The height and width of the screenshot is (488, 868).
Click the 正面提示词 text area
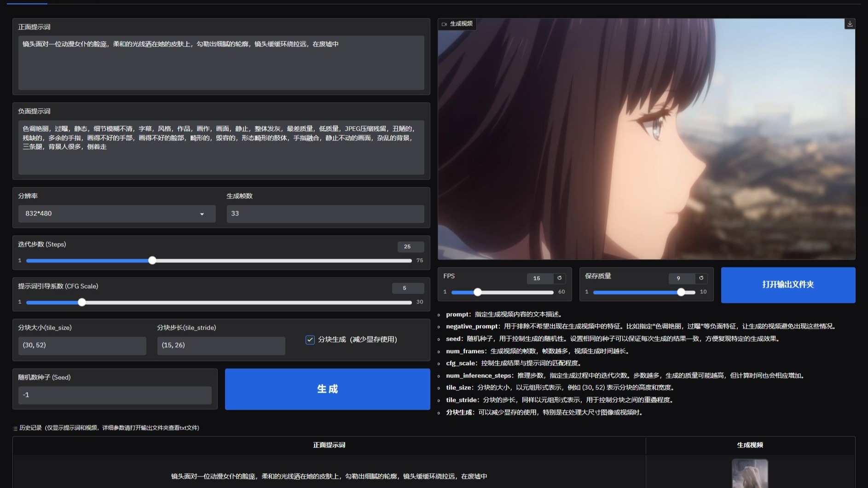pyautogui.click(x=221, y=63)
